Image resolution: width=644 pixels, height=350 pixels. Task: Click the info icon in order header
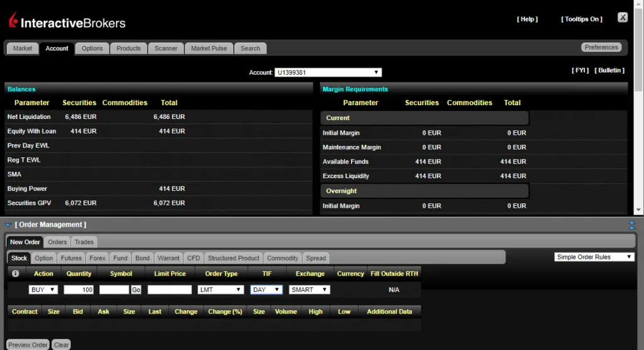click(16, 273)
